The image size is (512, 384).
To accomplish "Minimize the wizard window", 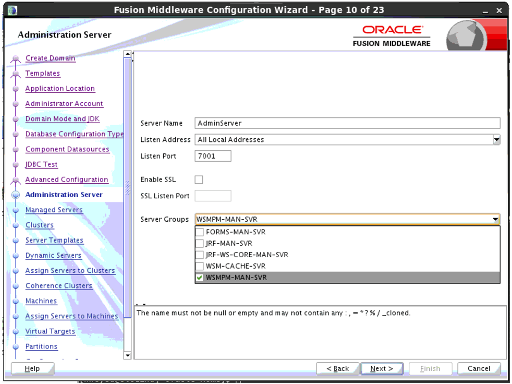I will pos(485,11).
